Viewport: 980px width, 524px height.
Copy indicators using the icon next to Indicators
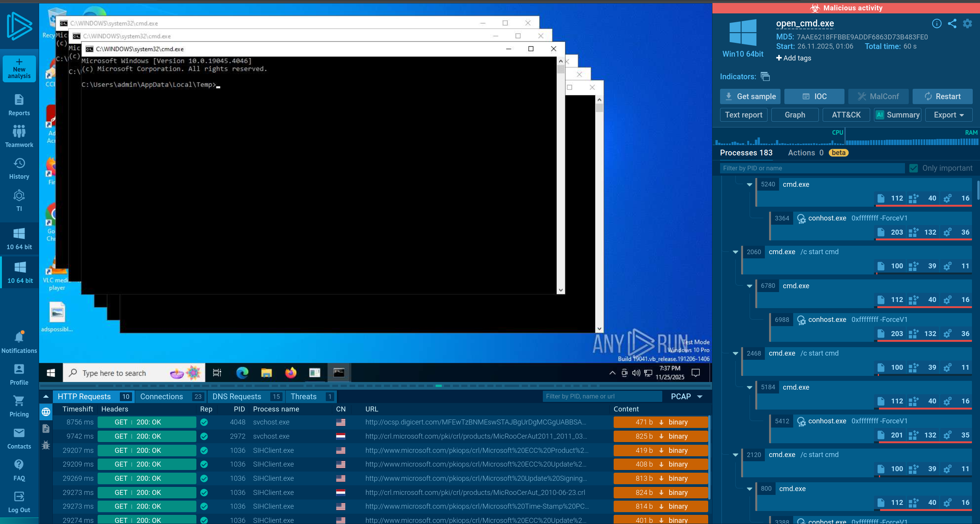(765, 77)
